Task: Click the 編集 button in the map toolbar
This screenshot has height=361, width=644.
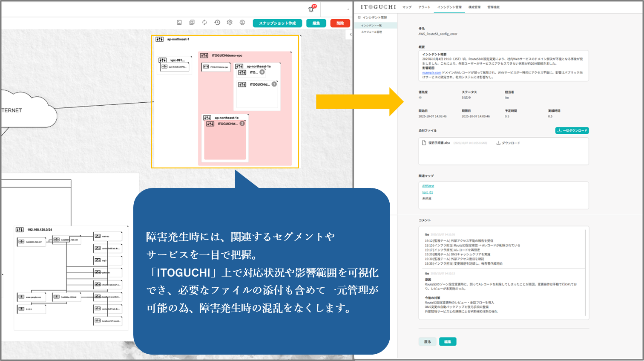Action: (x=316, y=23)
